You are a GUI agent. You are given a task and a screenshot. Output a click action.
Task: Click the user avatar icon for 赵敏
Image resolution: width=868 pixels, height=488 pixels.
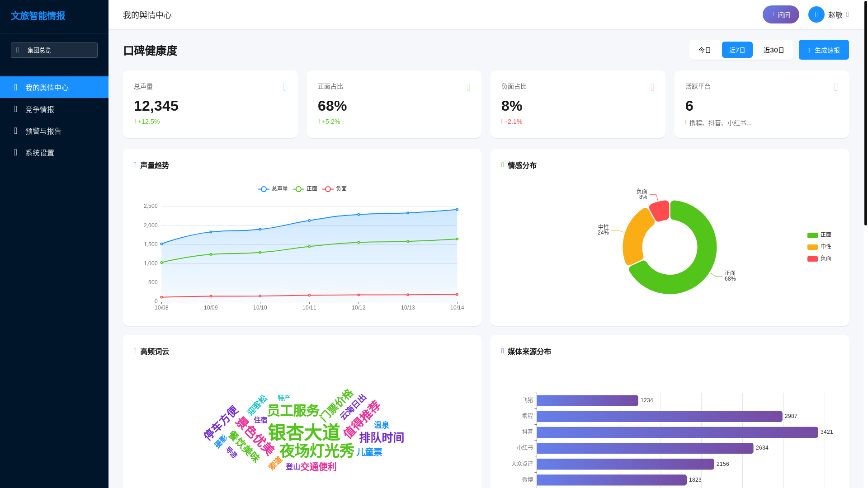click(x=816, y=14)
